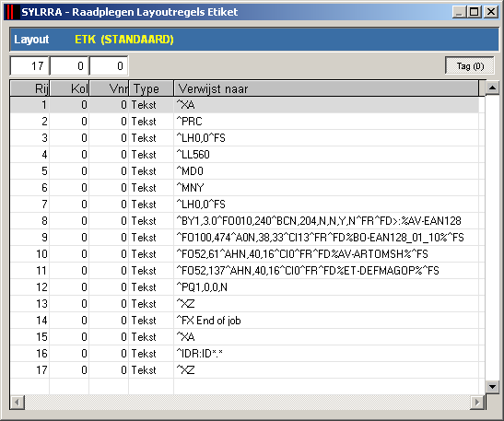Click the Rij input field showing 17
504x421 pixels.
pyautogui.click(x=29, y=66)
